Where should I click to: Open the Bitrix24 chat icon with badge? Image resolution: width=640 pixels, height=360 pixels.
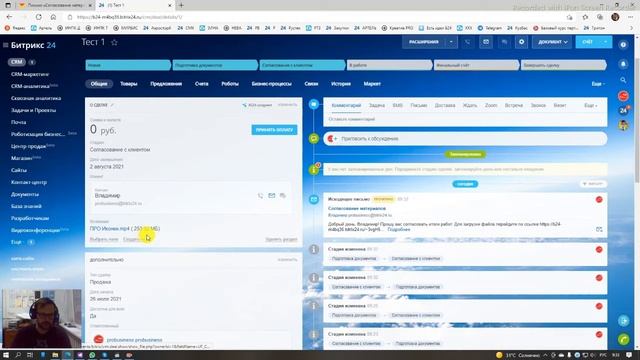623,110
